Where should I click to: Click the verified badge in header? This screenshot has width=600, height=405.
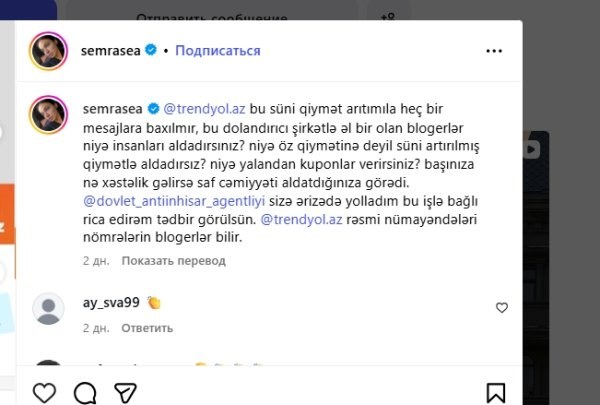pyautogui.click(x=151, y=50)
